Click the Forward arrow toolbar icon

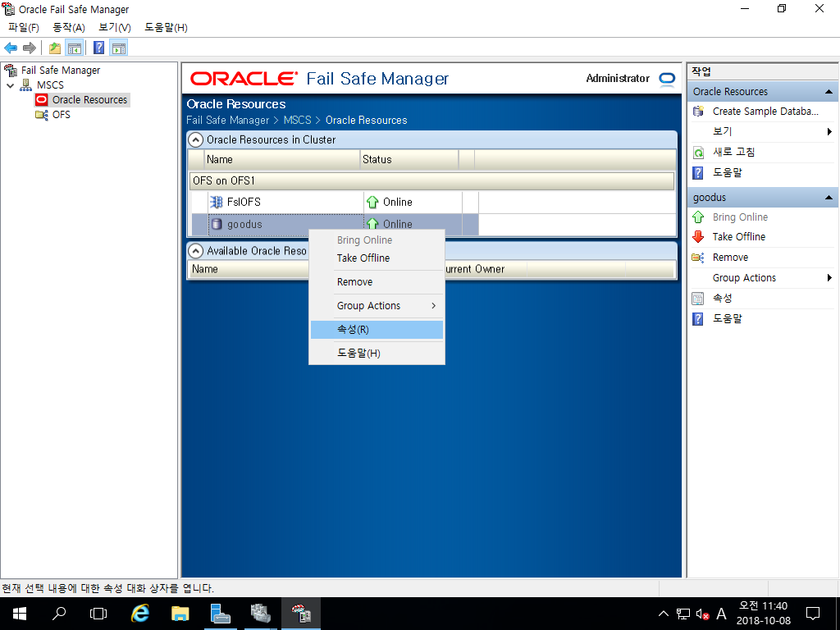click(30, 48)
